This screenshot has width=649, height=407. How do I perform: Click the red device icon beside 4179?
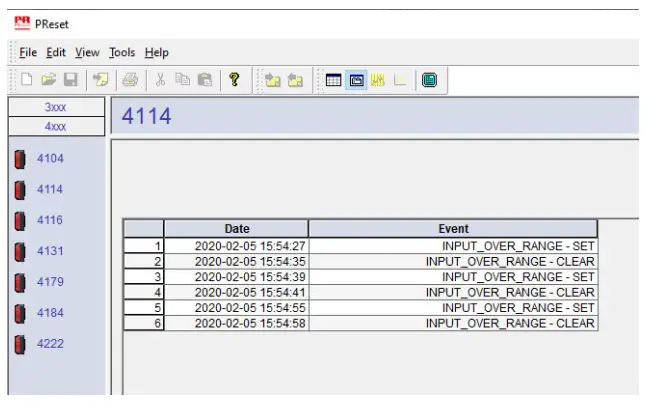[x=19, y=283]
